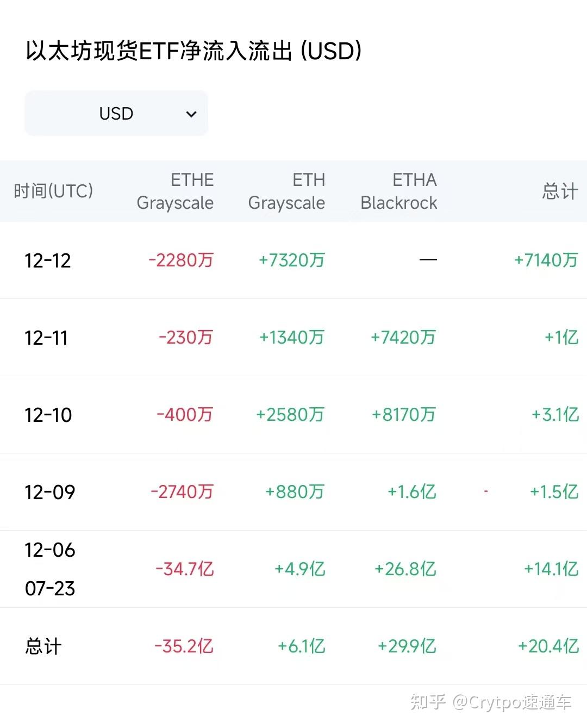Open the USD currency dropdown
Image resolution: width=587 pixels, height=728 pixels.
[x=116, y=114]
